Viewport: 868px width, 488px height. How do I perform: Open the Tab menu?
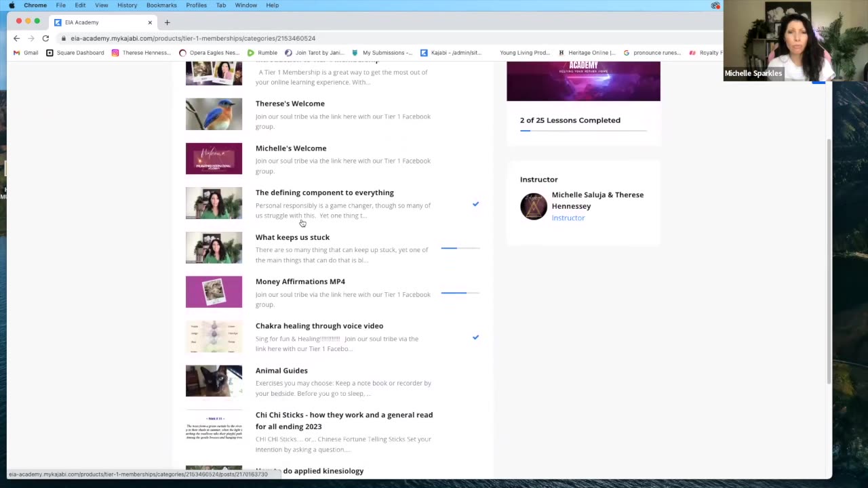[221, 5]
